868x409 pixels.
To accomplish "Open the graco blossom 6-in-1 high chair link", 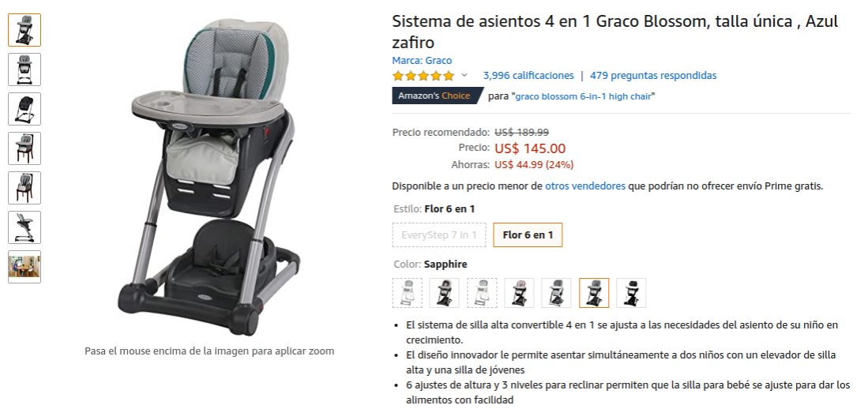I will click(x=584, y=96).
